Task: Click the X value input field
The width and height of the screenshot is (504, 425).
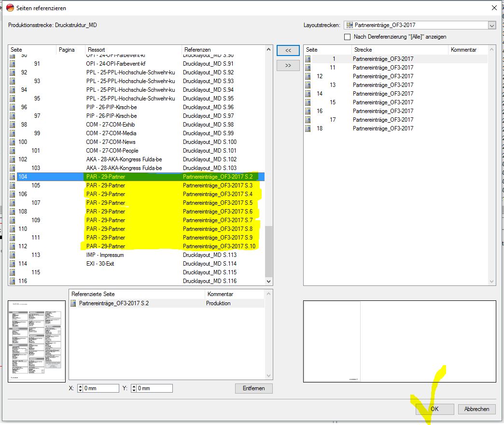Action: click(100, 388)
